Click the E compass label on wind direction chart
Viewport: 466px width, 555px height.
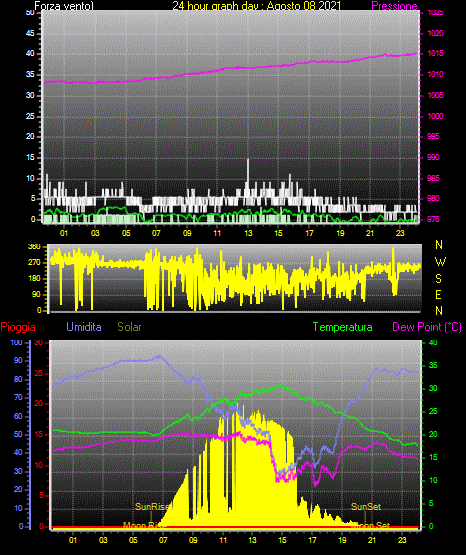pyautogui.click(x=438, y=294)
